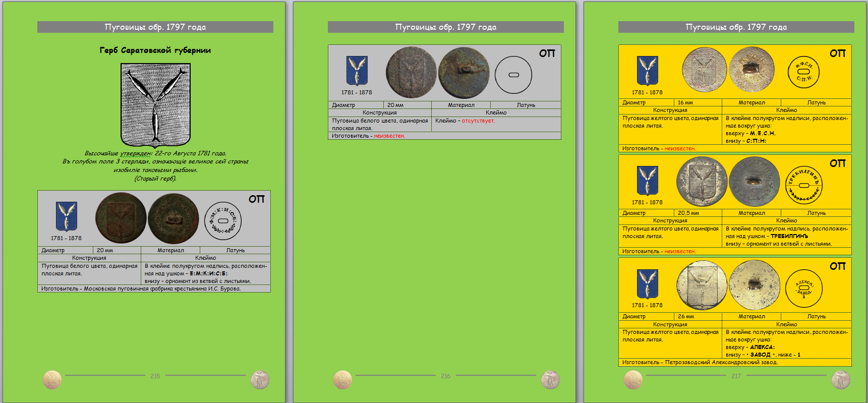
Task: Click the black-and-white Saratov coat of arms engraving
Action: (155, 105)
